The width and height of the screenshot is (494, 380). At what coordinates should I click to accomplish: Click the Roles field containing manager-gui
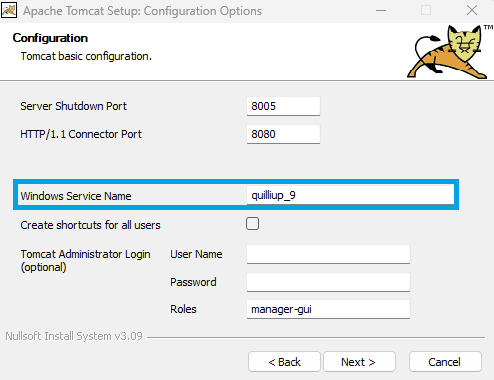(x=328, y=309)
